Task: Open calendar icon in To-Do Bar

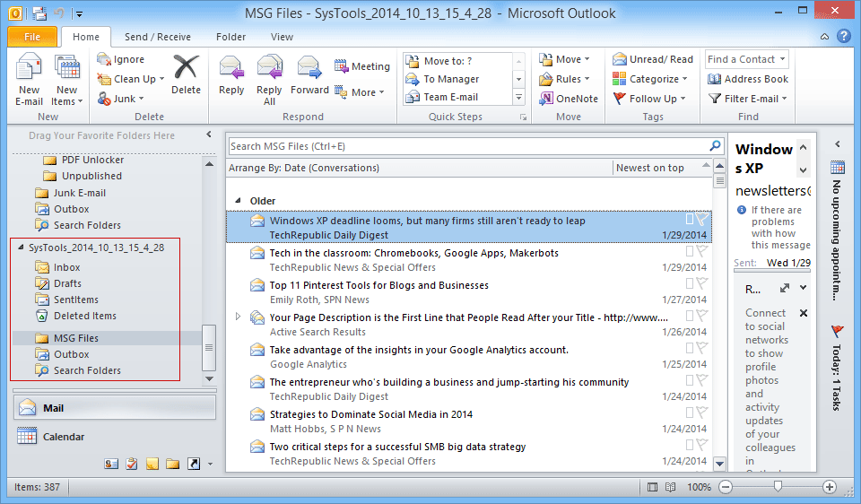Action: [838, 167]
